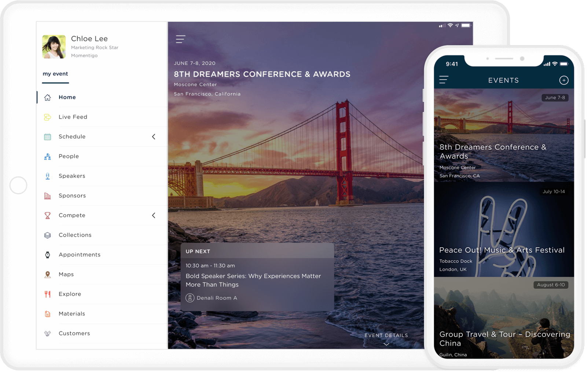Select the Collections menu entry
Screen dimensions: 588x372
pyautogui.click(x=75, y=235)
